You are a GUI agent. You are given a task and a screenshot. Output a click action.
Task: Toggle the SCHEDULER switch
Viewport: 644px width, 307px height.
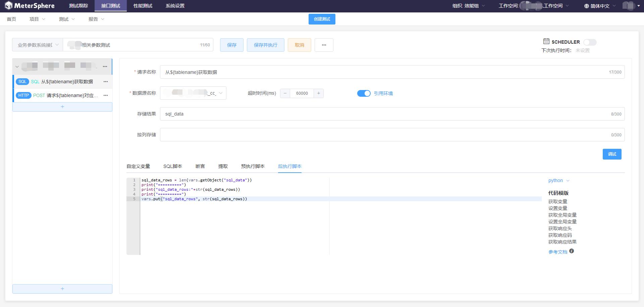(590, 42)
